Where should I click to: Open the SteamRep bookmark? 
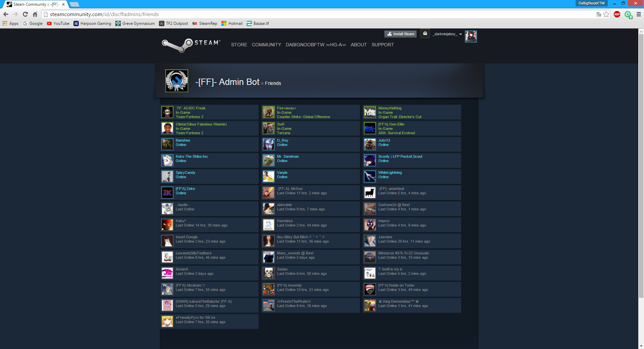point(205,23)
